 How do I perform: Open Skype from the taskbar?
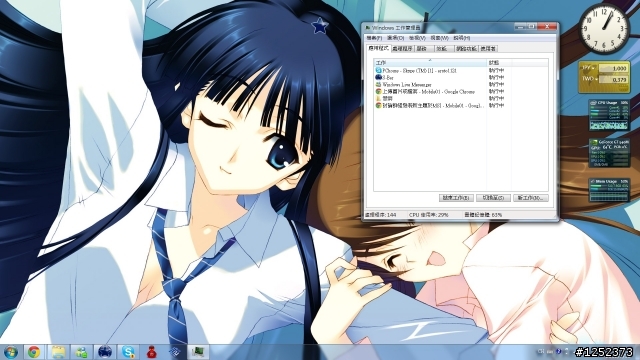pyautogui.click(x=128, y=352)
